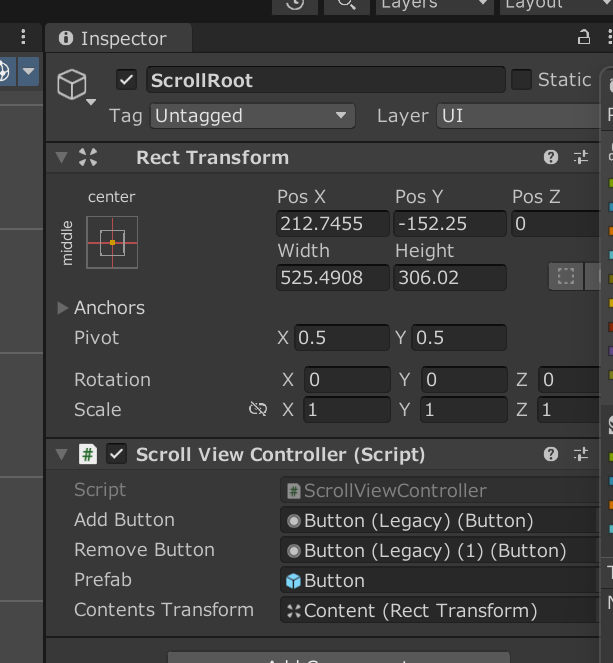
Task: Toggle the Inspector lock icon
Action: coord(584,37)
